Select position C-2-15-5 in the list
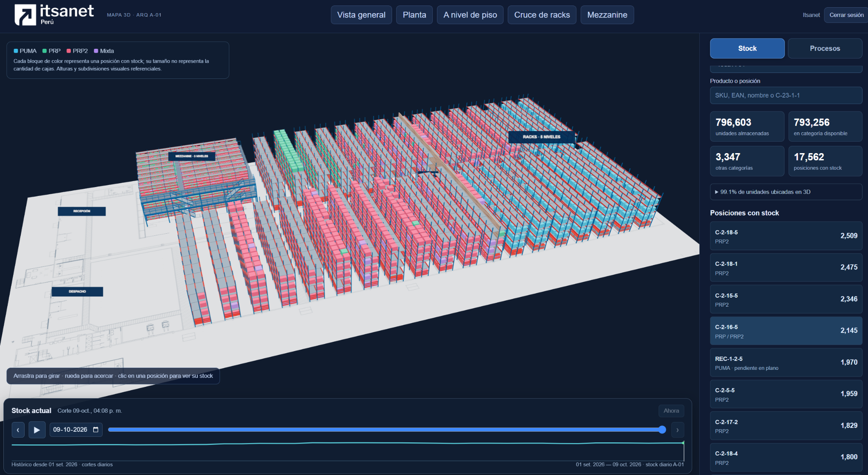 pyautogui.click(x=786, y=299)
